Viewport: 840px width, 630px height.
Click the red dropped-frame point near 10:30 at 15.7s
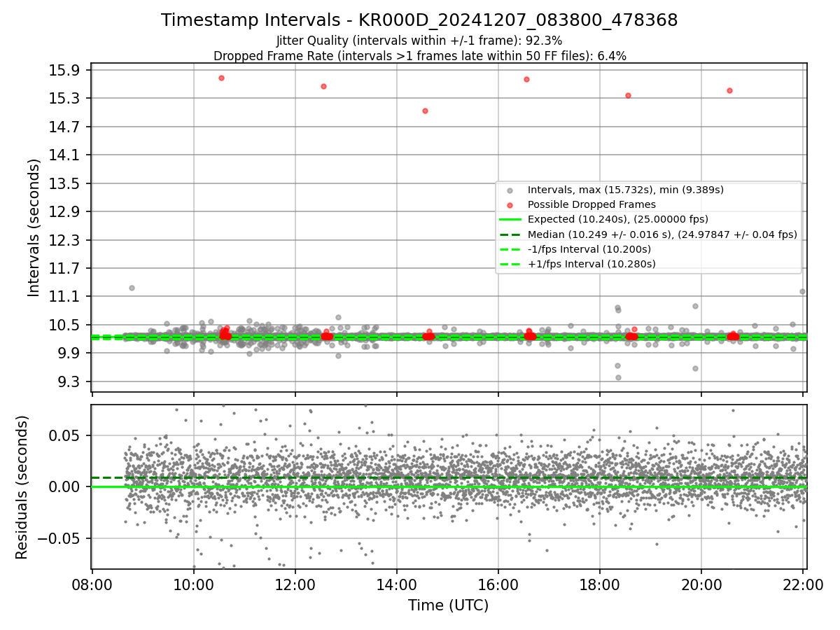pos(221,78)
